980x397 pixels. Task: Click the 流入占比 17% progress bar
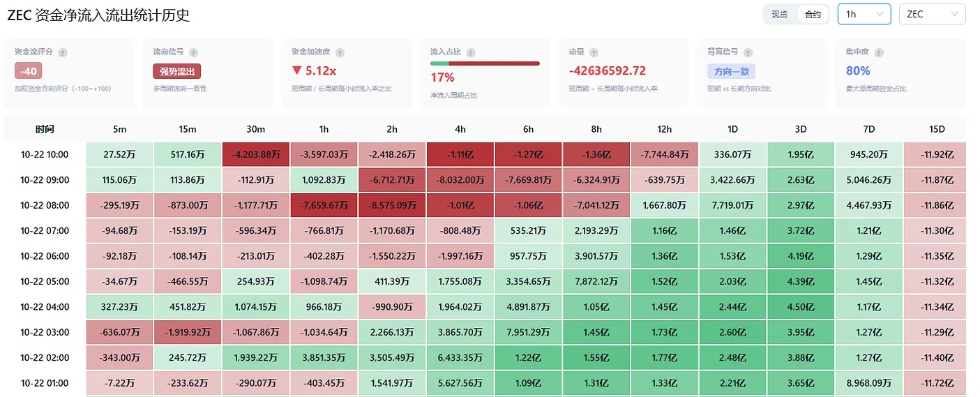(x=485, y=63)
